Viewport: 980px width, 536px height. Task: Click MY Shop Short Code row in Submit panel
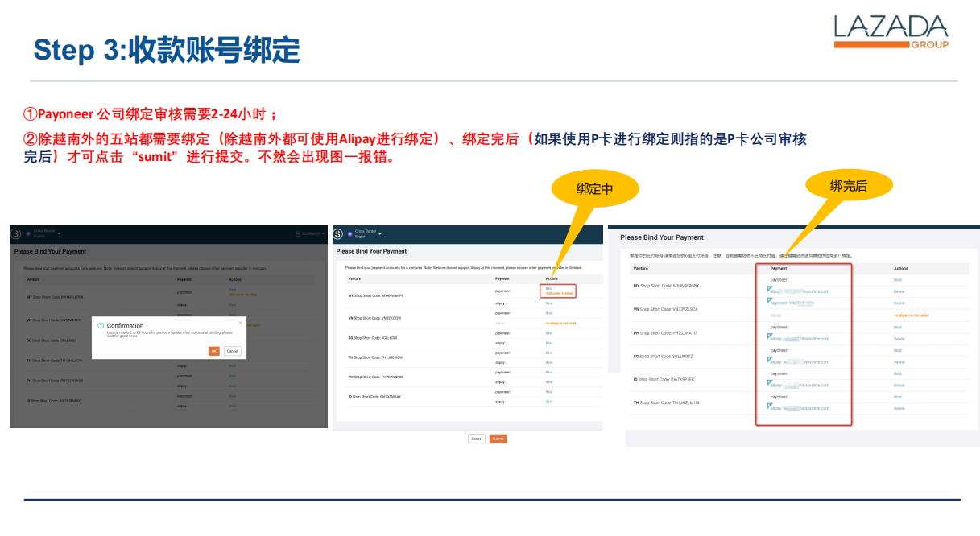pyautogui.click(x=376, y=296)
